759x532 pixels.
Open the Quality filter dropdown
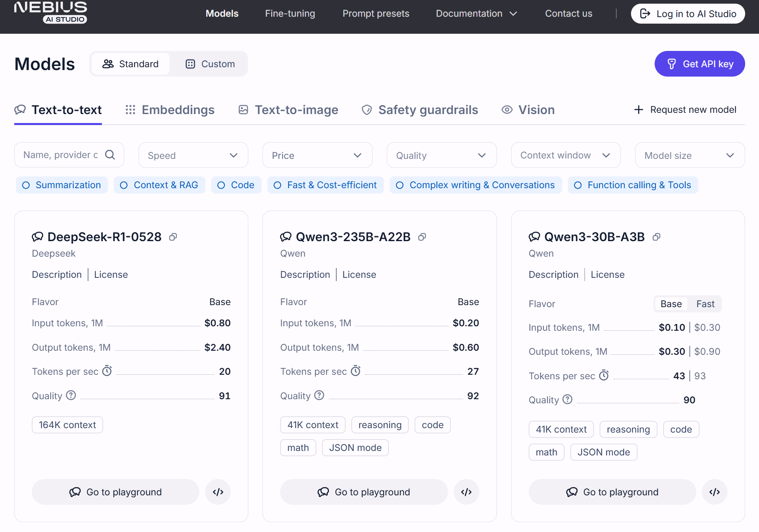click(x=442, y=155)
